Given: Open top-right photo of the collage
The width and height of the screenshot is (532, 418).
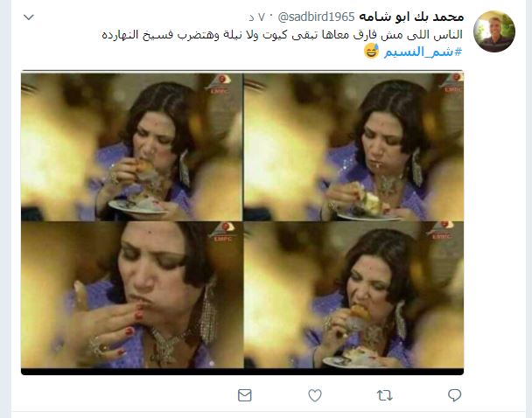Looking at the screenshot, I should pyautogui.click(x=353, y=147).
